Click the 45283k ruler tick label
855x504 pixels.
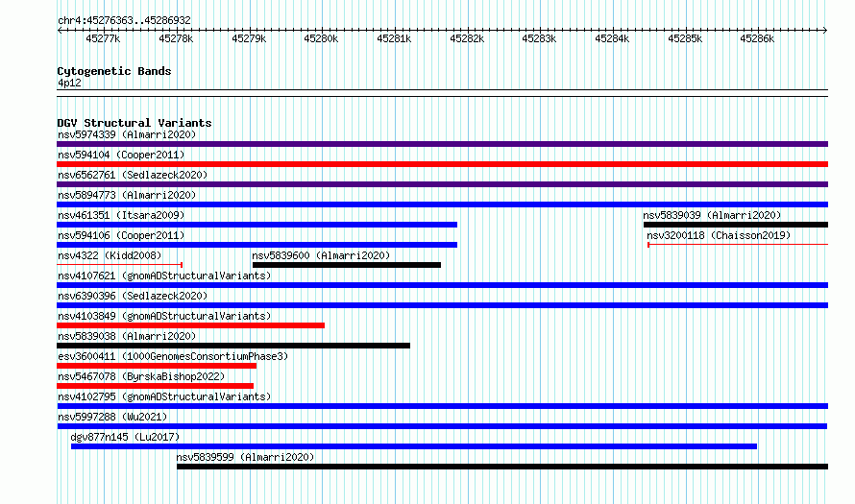point(539,38)
